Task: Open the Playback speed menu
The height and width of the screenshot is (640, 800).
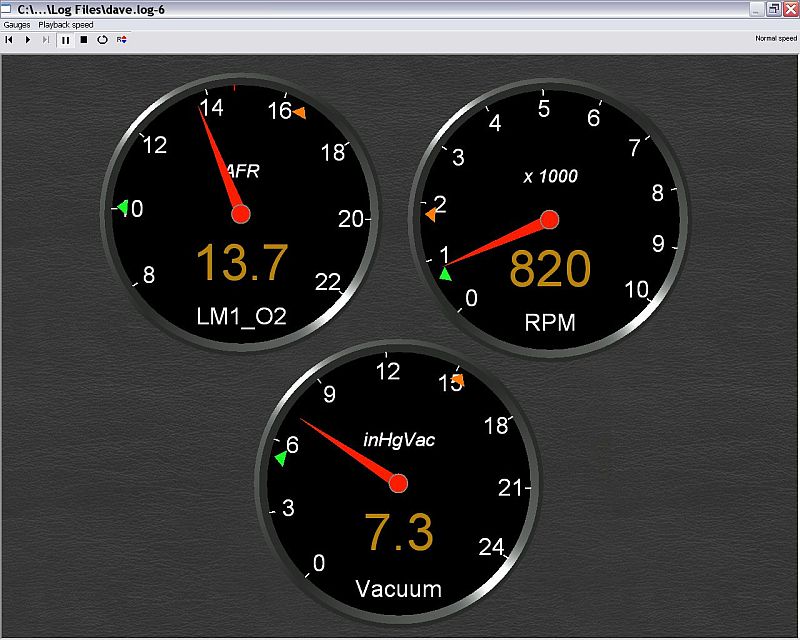Action: click(66, 24)
